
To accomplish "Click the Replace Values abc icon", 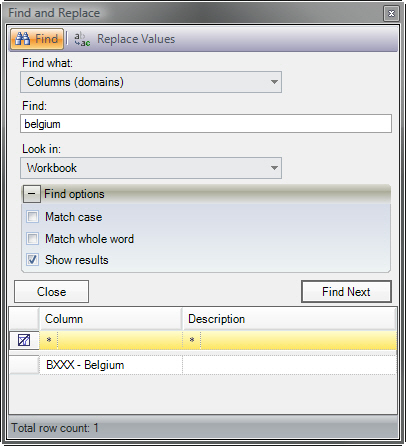I will click(x=82, y=39).
